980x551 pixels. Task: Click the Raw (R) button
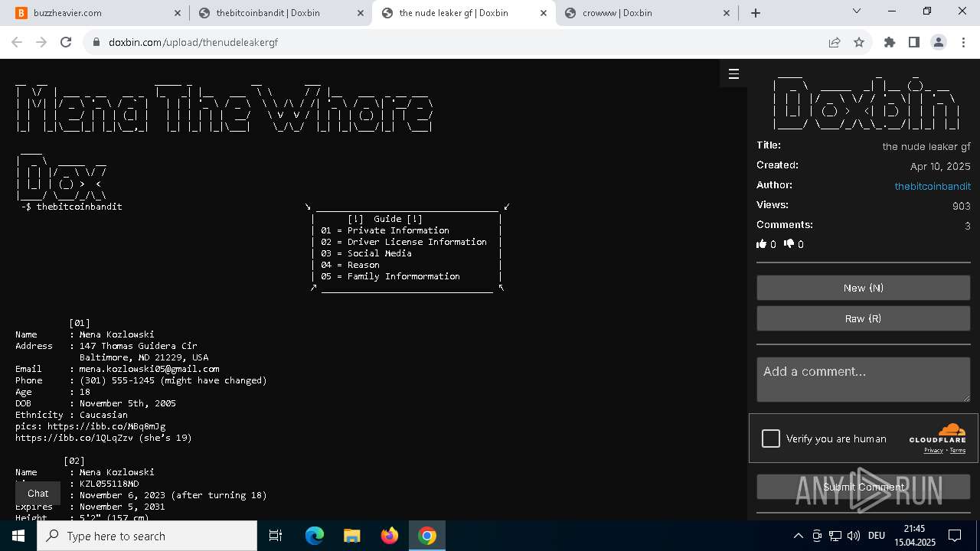[x=864, y=318]
